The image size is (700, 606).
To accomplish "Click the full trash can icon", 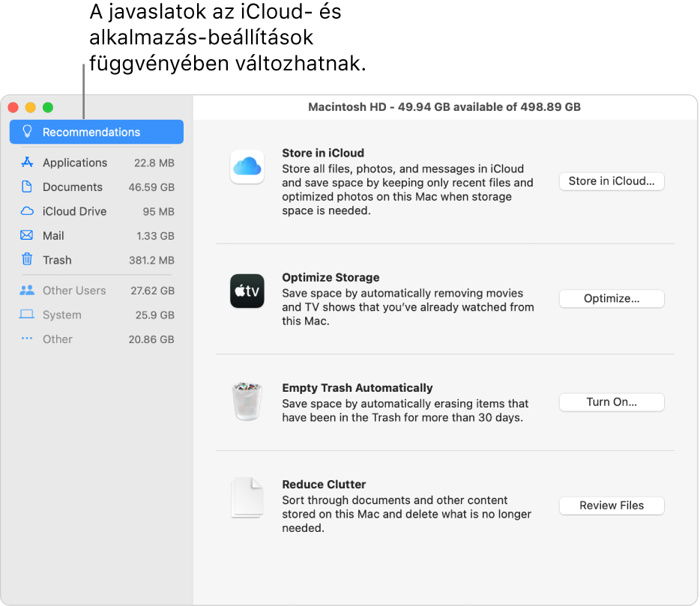I will coord(247,402).
